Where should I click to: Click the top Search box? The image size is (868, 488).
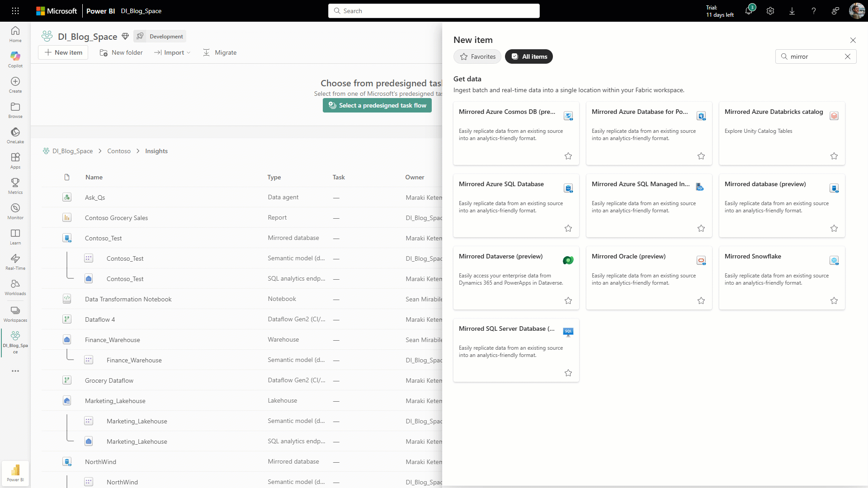434,11
